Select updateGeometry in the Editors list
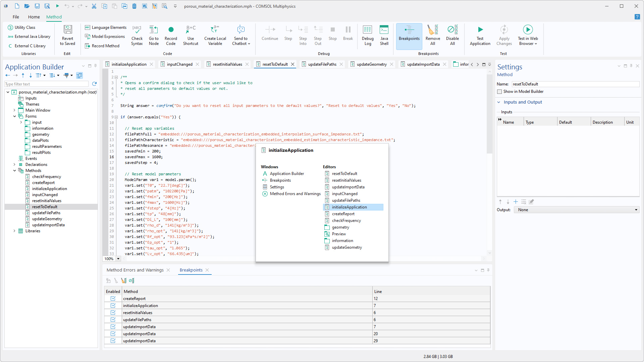The width and height of the screenshot is (644, 362). 347,247
